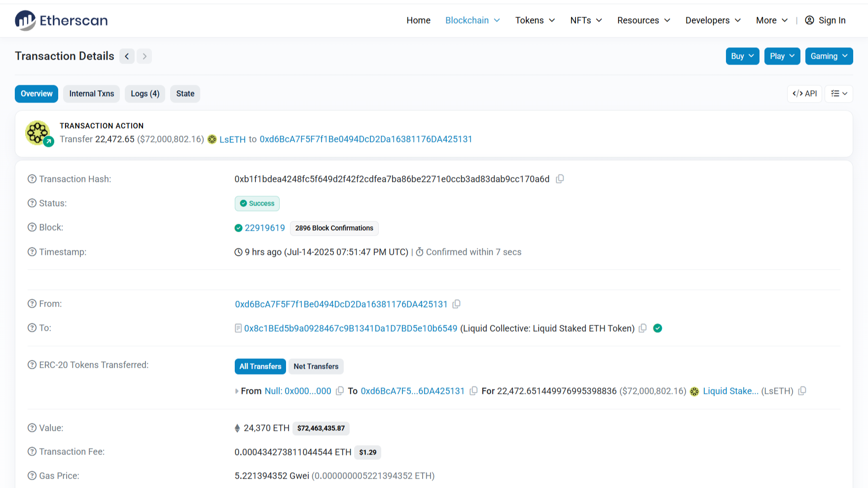The image size is (868, 488).
Task: Open the From address 0xd6BcA7F5...425131 link
Action: pos(341,304)
